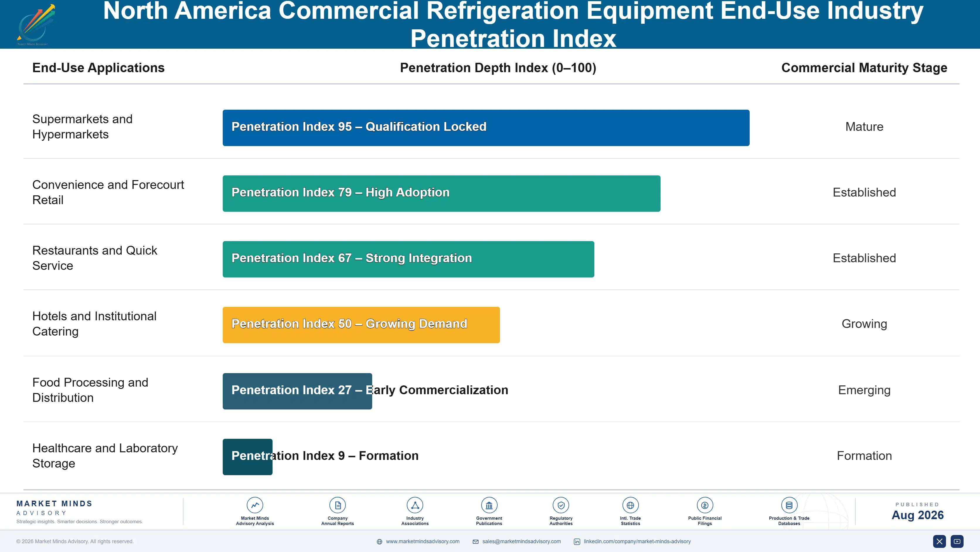Click the Mature maturity stage value

(x=864, y=127)
